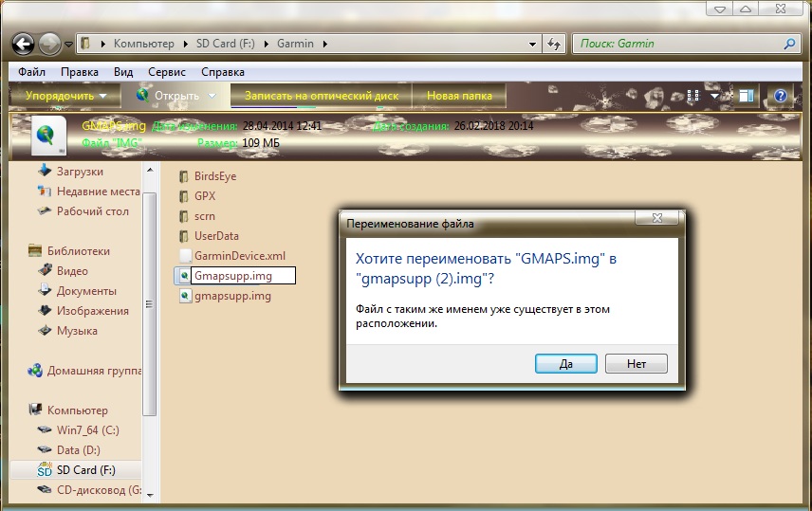
Task: Click the help question mark icon
Action: tap(780, 96)
